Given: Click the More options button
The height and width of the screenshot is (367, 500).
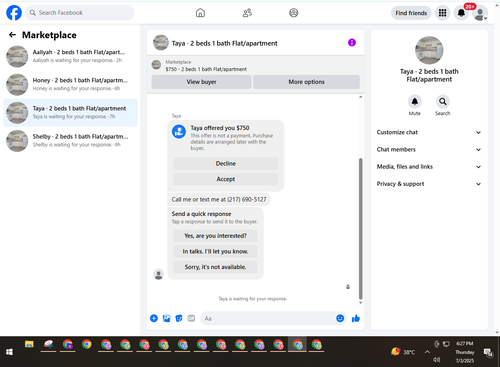Looking at the screenshot, I should [306, 82].
